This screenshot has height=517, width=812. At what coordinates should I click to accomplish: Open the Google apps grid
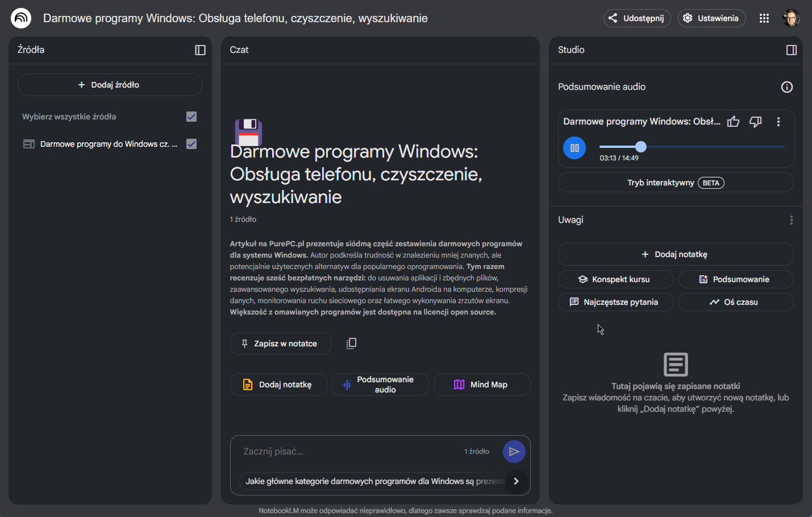(x=764, y=18)
